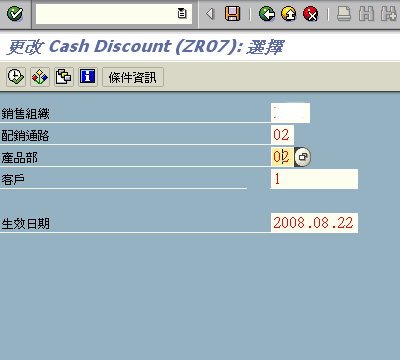The image size is (400, 360).
Task: Click the copy documents icon
Action: (x=64, y=77)
